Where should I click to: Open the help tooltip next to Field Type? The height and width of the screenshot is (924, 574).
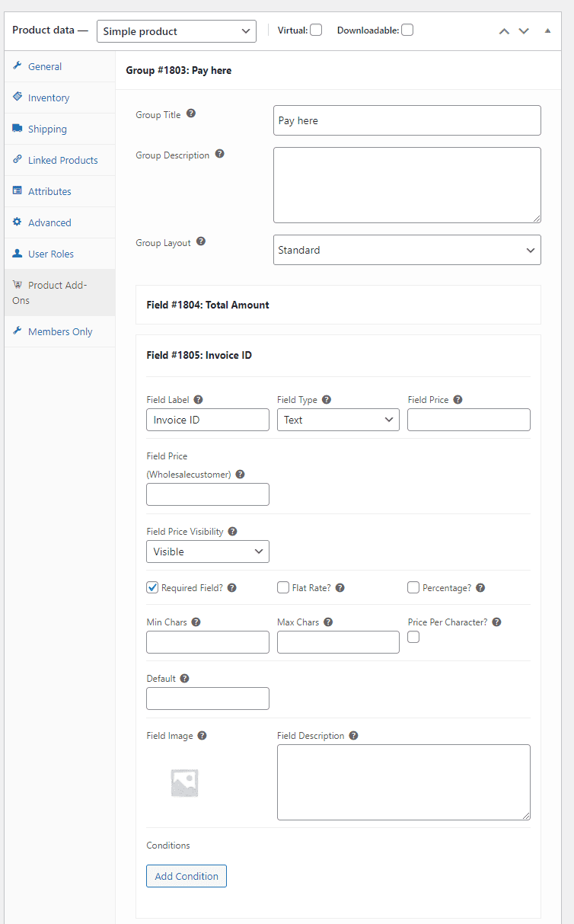point(327,399)
